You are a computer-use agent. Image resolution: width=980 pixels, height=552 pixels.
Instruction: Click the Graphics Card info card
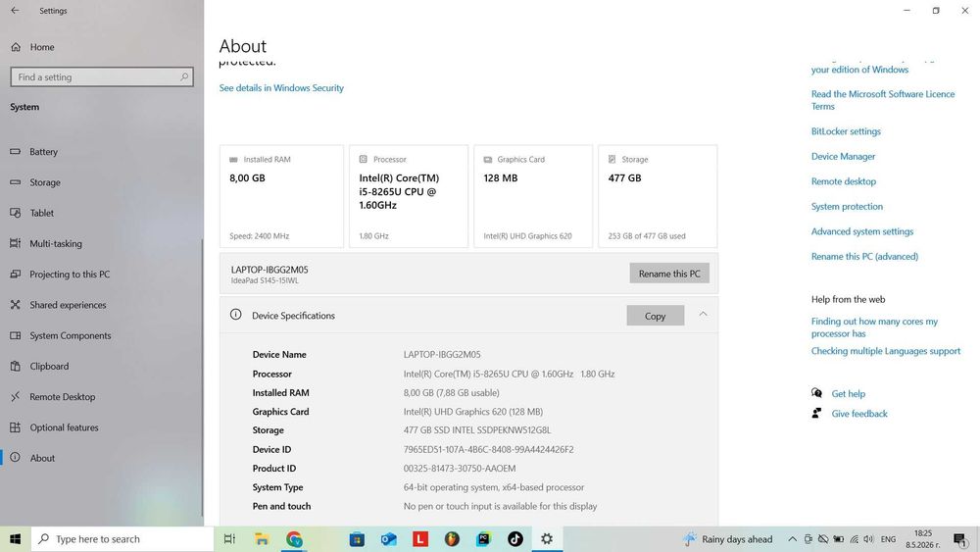click(533, 196)
